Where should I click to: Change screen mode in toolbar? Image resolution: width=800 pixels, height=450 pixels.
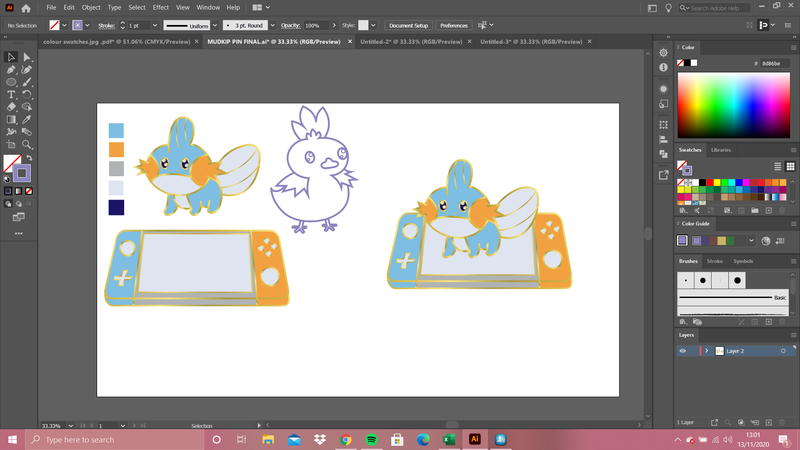[x=19, y=217]
